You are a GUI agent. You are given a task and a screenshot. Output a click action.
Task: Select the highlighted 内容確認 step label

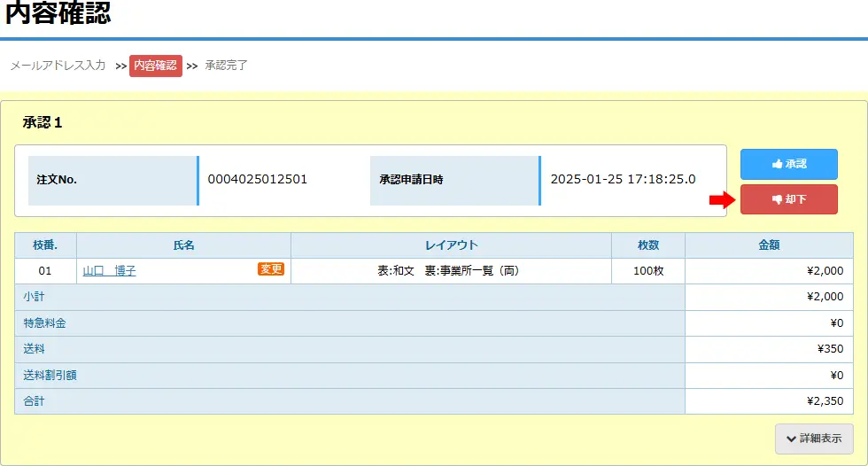point(155,66)
